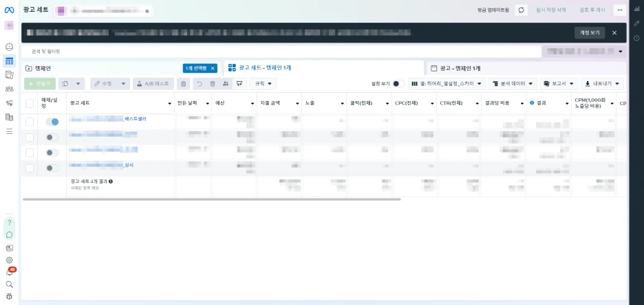Open the 내보내기 export dropdown
The height and width of the screenshot is (305, 644).
pyautogui.click(x=602, y=84)
